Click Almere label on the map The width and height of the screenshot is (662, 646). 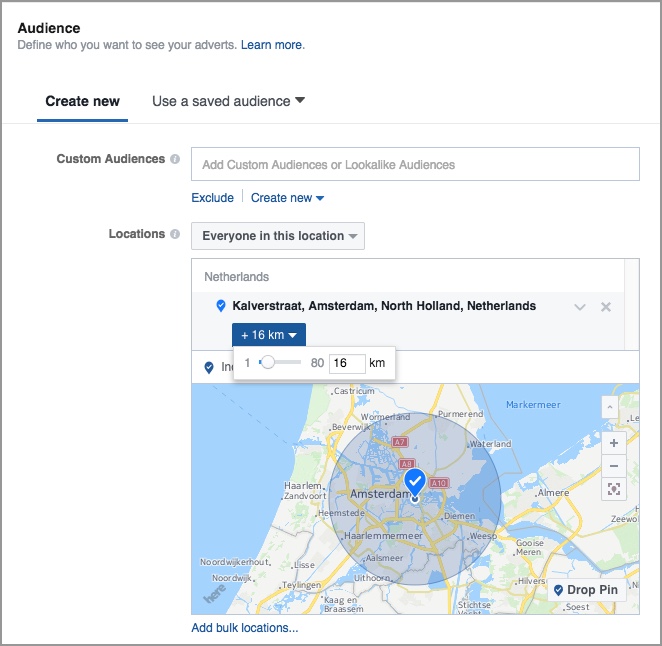[x=553, y=493]
